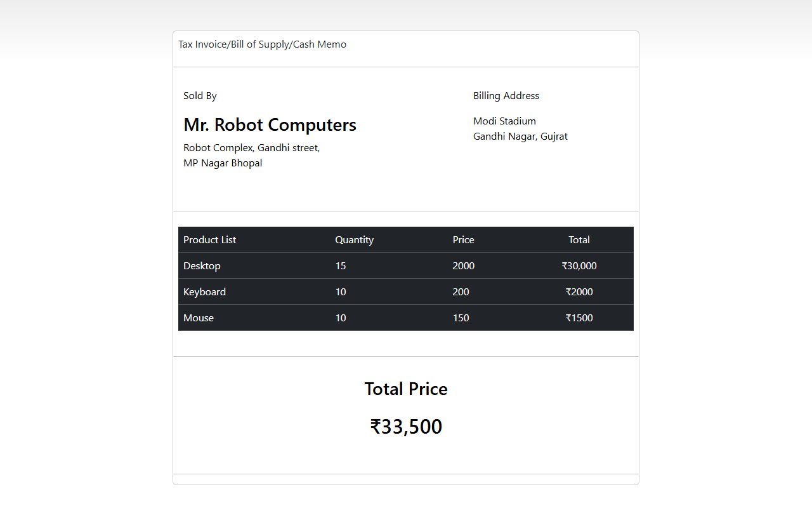The width and height of the screenshot is (812, 508).
Task: Select the Mr. Robot Computers heading
Action: (x=270, y=125)
